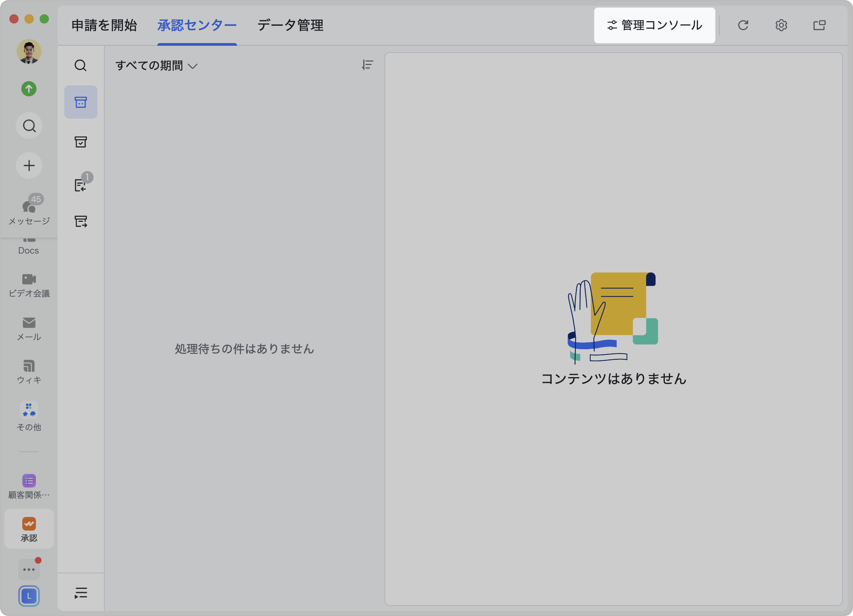Open the CC'd requests icon with badge
This screenshot has width=853, height=616.
click(x=81, y=185)
